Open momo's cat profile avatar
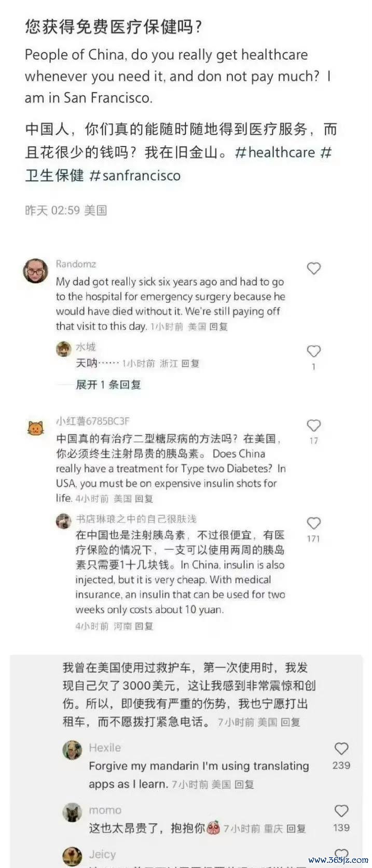The width and height of the screenshot is (372, 868). [72, 812]
